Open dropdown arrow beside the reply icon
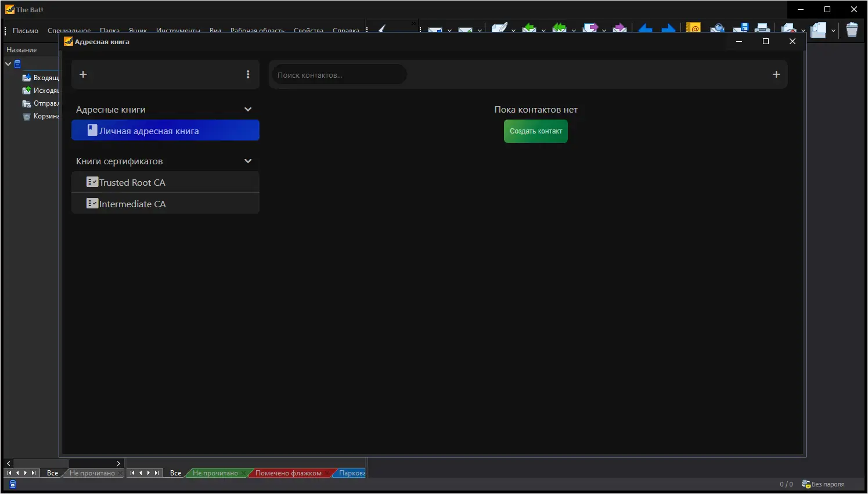This screenshot has width=868, height=494. (x=543, y=30)
